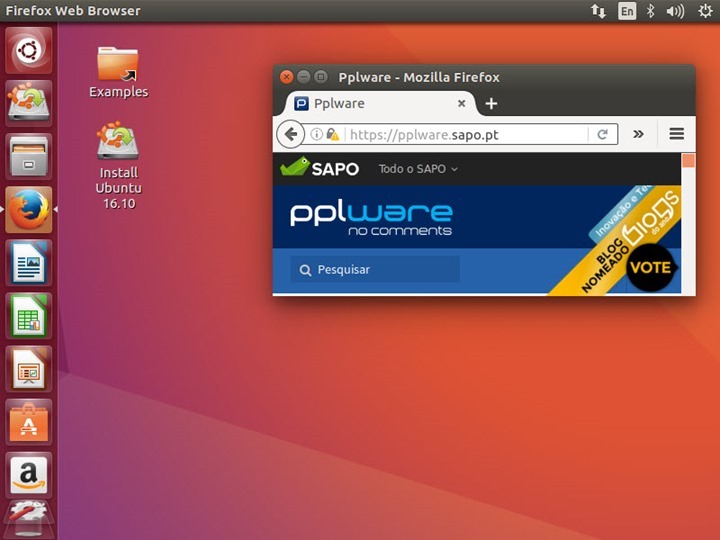Open Ubuntu Software from the launcher
Image resolution: width=720 pixels, height=540 pixels.
(29, 424)
